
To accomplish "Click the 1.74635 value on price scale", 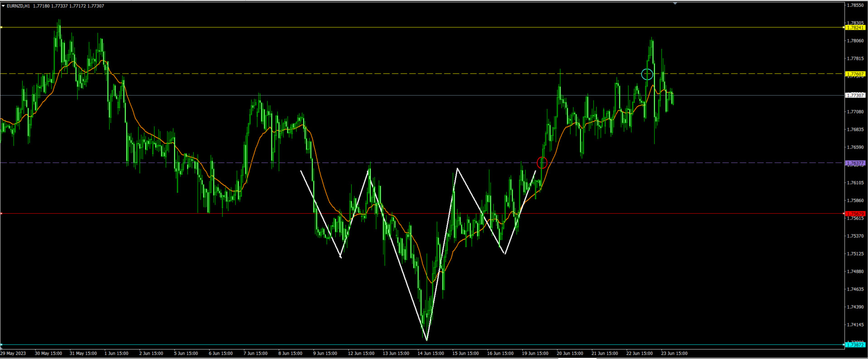I will tap(855, 289).
